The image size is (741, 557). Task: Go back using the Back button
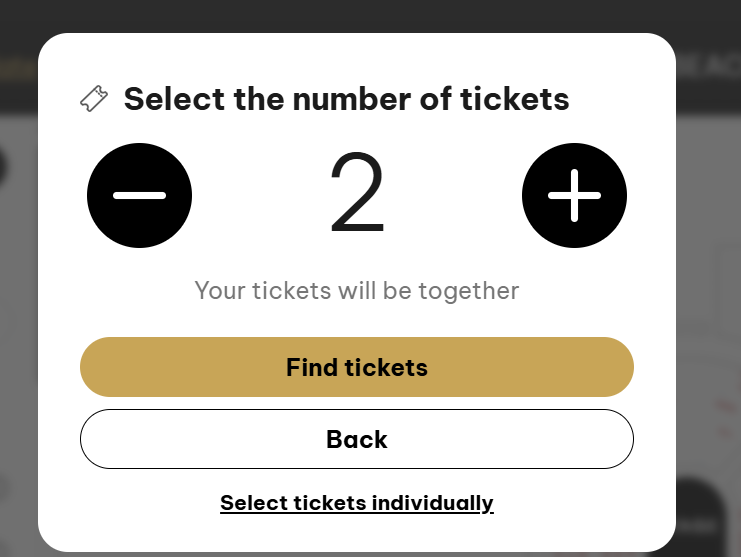point(357,439)
